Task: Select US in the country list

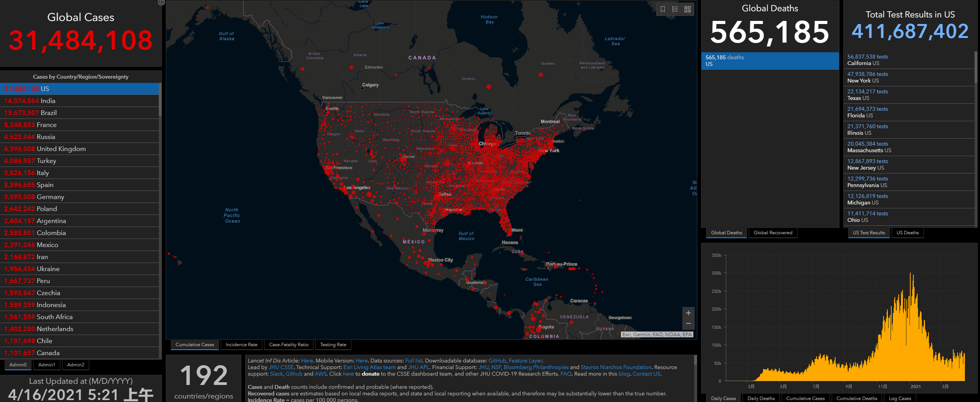Action: click(x=79, y=89)
